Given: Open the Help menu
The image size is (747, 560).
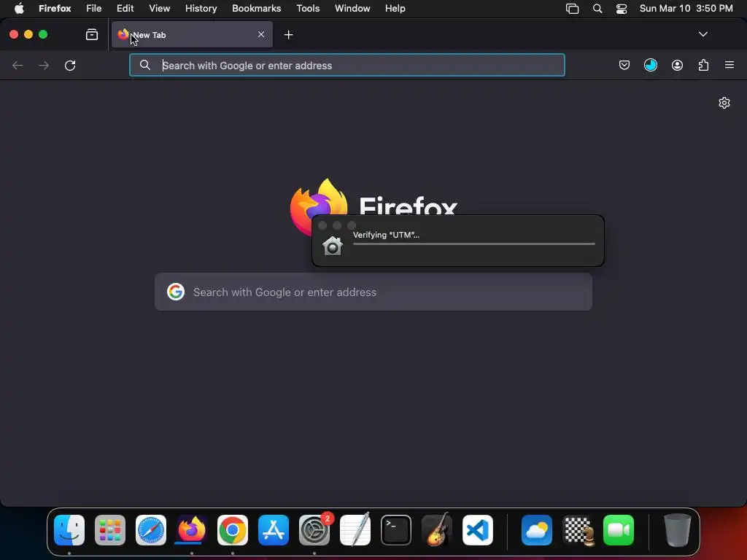Looking at the screenshot, I should [395, 9].
